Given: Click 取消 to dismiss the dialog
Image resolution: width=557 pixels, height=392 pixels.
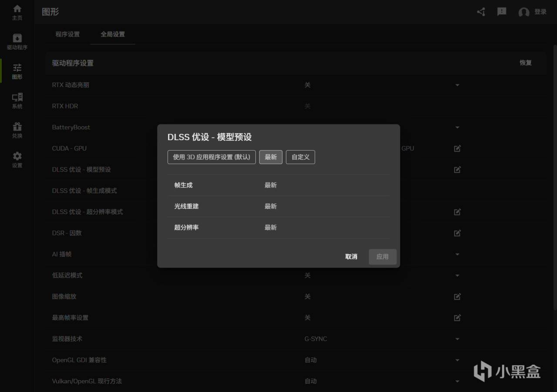Looking at the screenshot, I should coord(351,257).
